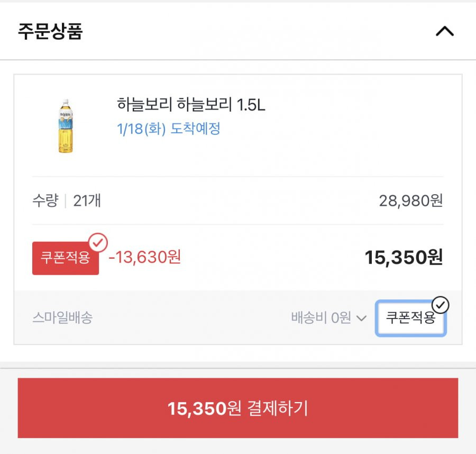476x454 pixels.
Task: Tap the 28,980원 original price
Action: click(411, 201)
